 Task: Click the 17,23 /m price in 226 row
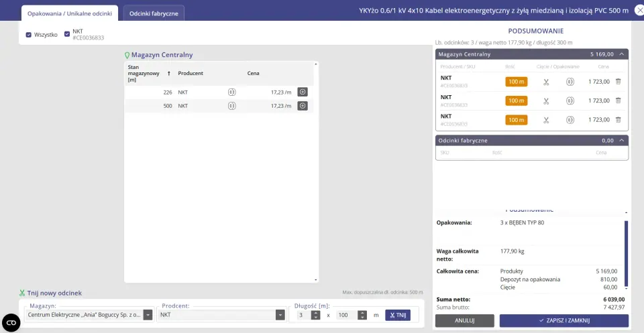[x=281, y=92]
